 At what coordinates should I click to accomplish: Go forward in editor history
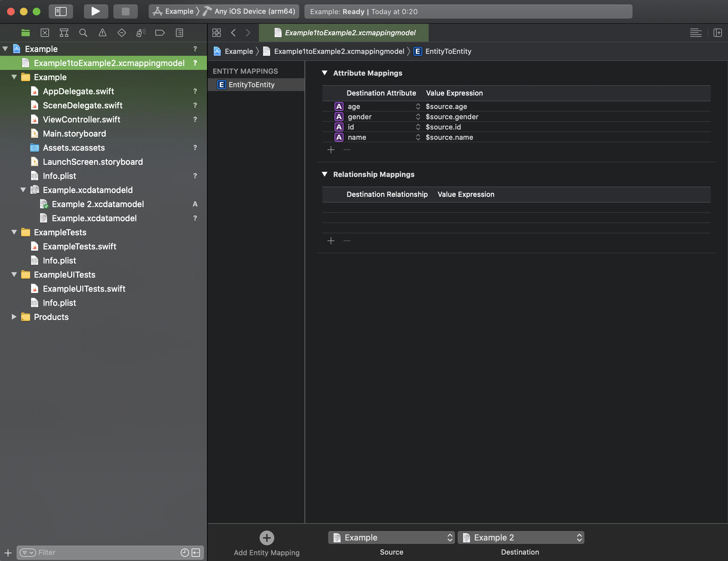pyautogui.click(x=248, y=33)
